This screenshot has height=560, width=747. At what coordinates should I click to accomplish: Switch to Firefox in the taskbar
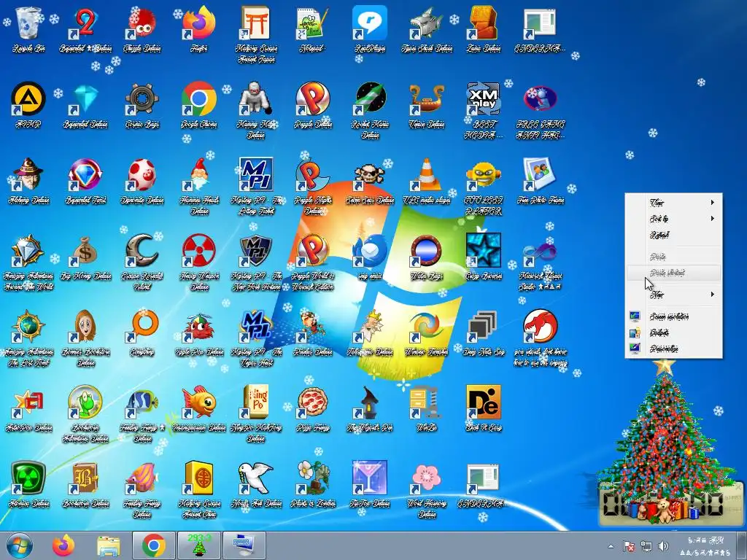(x=63, y=545)
